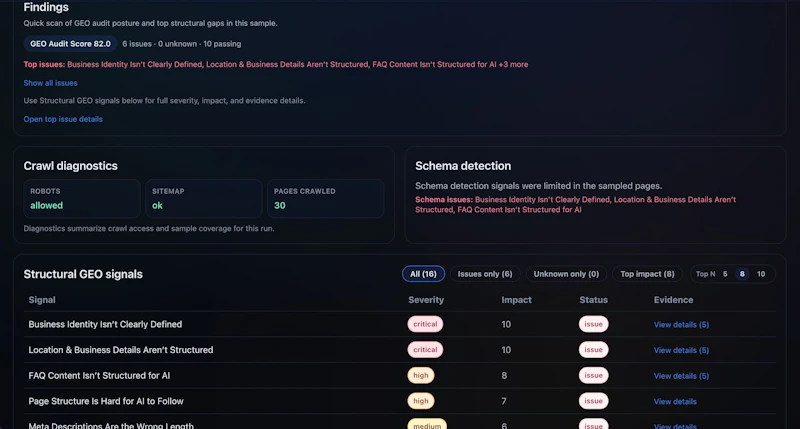Click '6 issues · 0 unknown · 10 passing' text
This screenshot has height=429, width=800.
pos(182,44)
